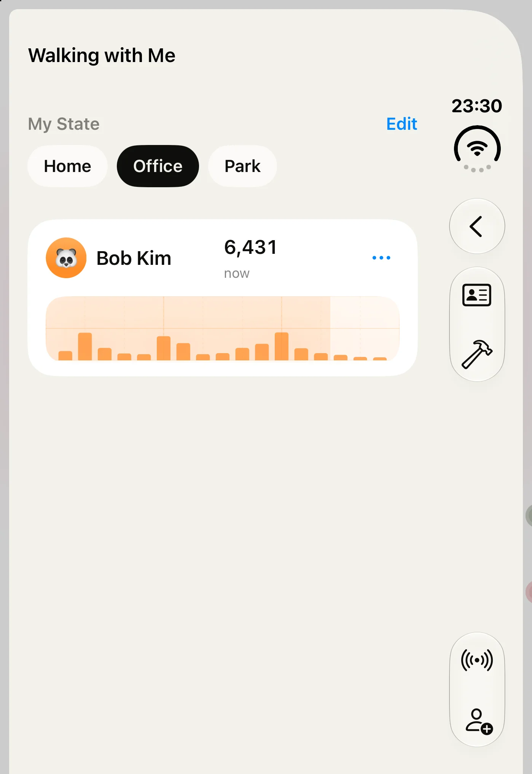Tap the 6,431 step count

click(x=250, y=247)
